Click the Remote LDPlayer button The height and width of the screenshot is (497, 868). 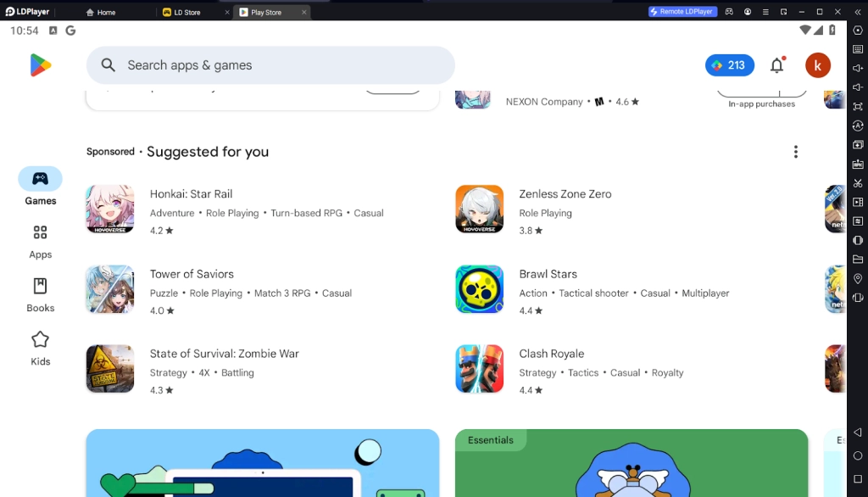(682, 12)
